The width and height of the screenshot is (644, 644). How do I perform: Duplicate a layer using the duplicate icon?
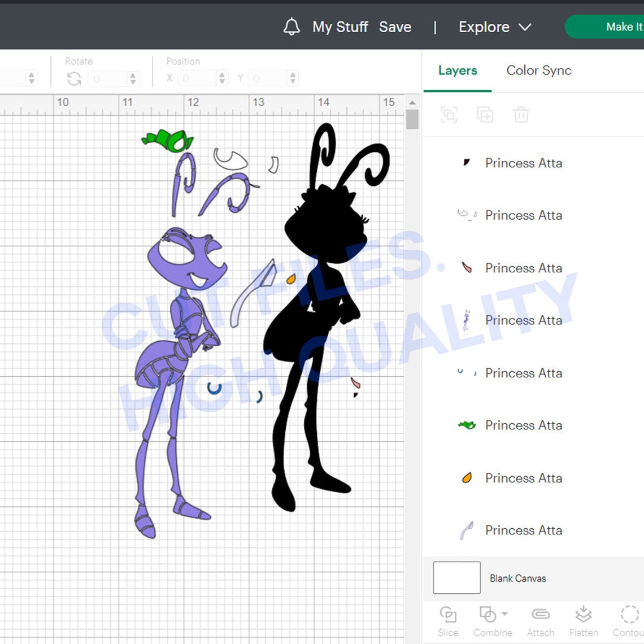click(485, 115)
